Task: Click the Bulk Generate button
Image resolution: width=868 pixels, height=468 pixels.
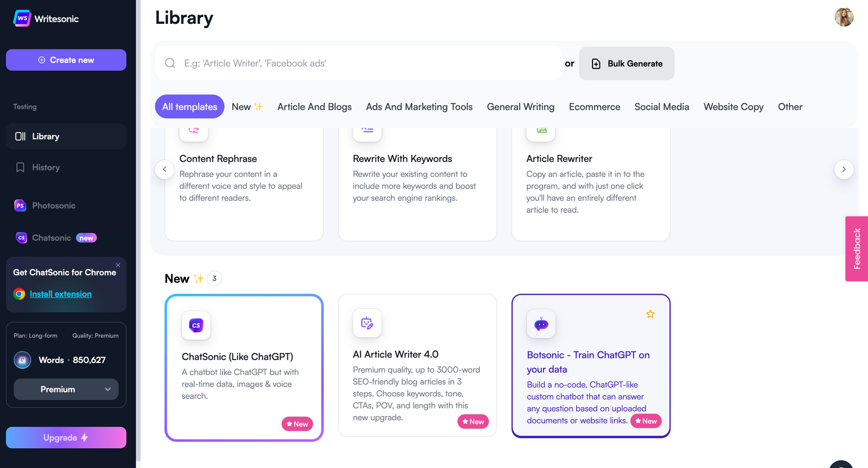Action: pos(627,64)
